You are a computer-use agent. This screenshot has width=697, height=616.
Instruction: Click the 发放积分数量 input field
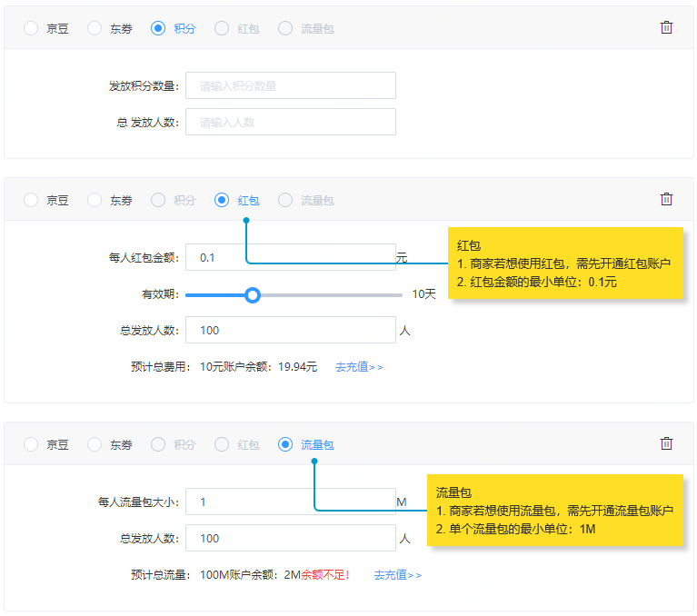(290, 85)
